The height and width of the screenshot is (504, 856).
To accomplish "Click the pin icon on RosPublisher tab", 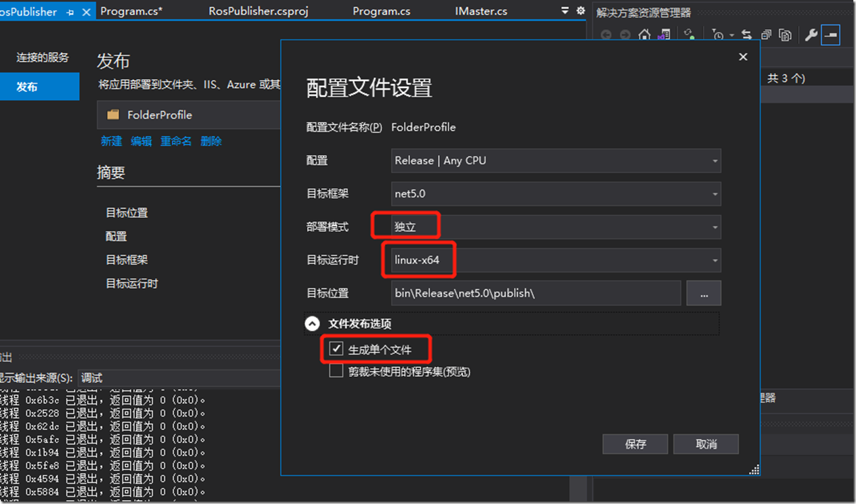I will point(70,12).
